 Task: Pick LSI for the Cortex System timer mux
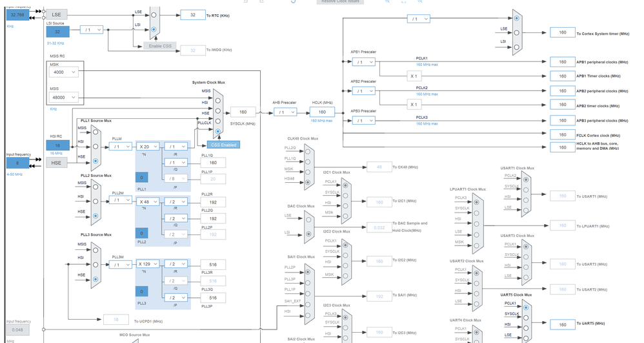(x=516, y=47)
